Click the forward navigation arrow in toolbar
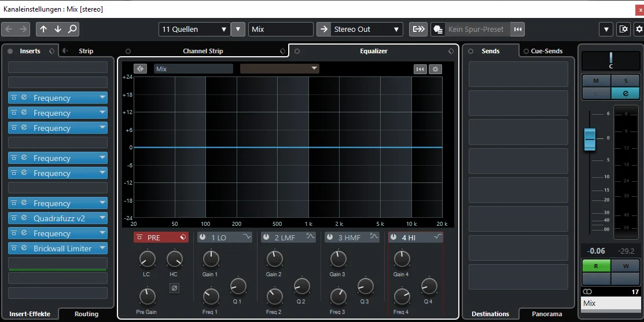Viewport: 644px width, 322px height. pyautogui.click(x=23, y=29)
